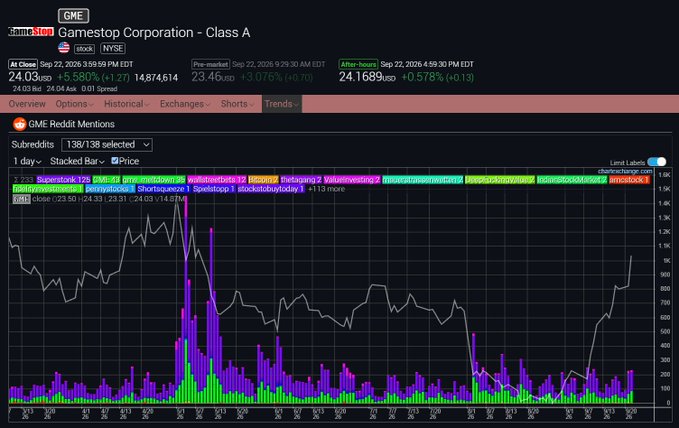Open the Overview tab
Image resolution: width=679 pixels, height=428 pixels.
pyautogui.click(x=27, y=104)
